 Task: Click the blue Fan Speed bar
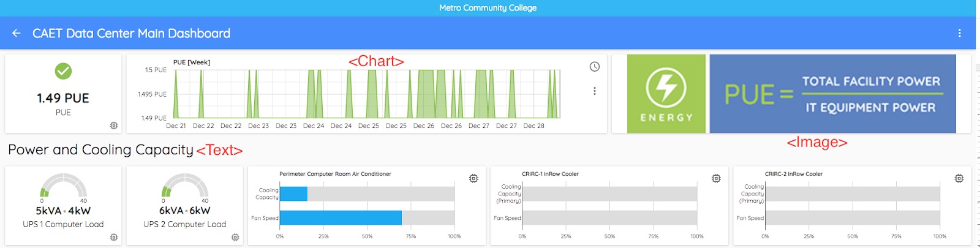point(341,217)
